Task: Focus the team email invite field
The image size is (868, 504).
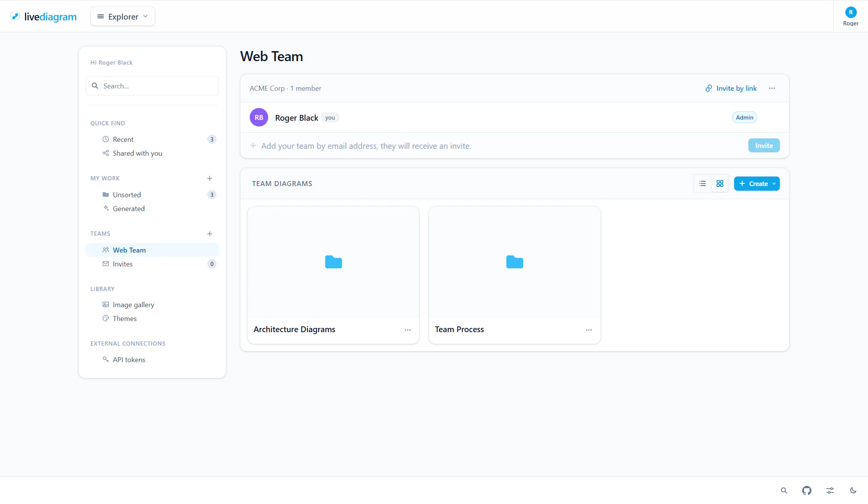Action: pos(496,146)
